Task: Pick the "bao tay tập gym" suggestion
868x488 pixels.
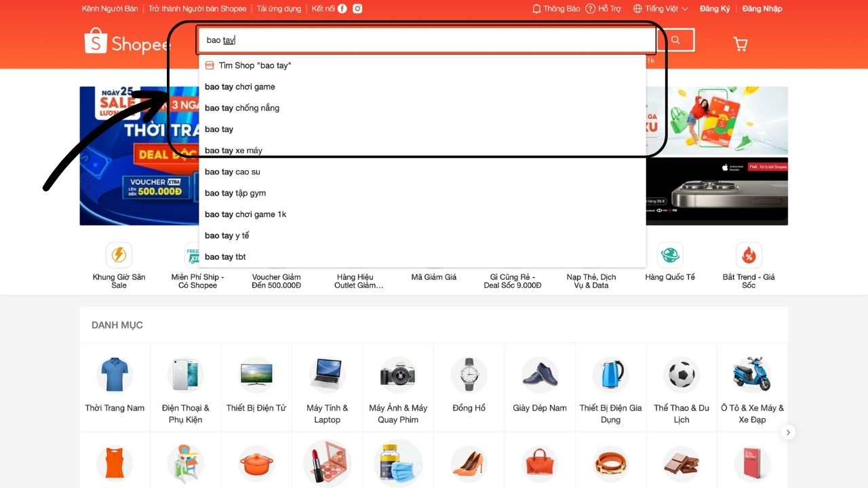Action: coord(235,193)
